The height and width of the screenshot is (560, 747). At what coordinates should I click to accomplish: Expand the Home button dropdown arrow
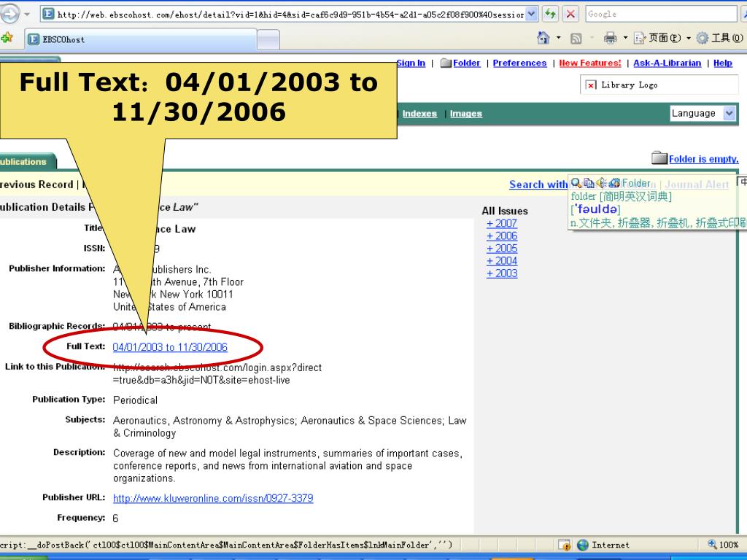tap(558, 38)
